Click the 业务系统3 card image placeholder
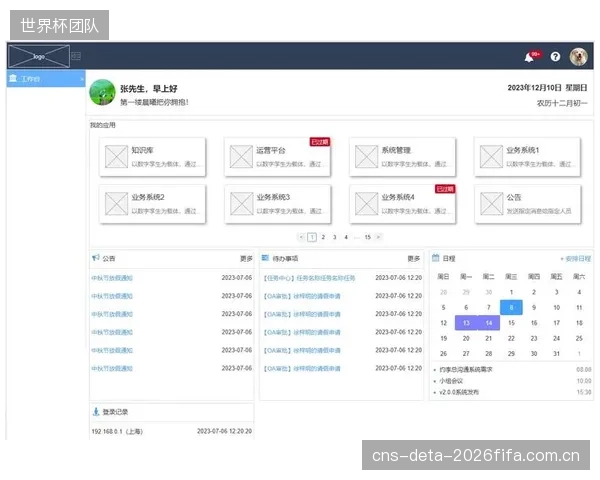The width and height of the screenshot is (600, 480). point(241,204)
